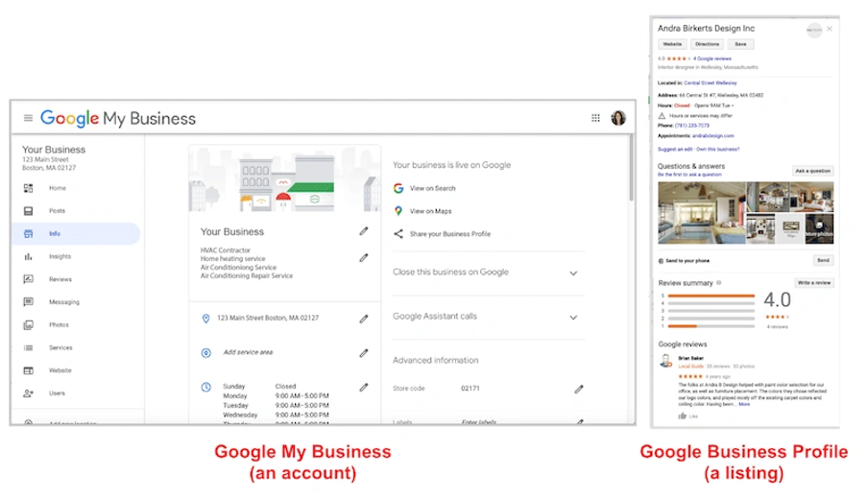
Task: Select the Info sidebar item
Action: coord(76,233)
